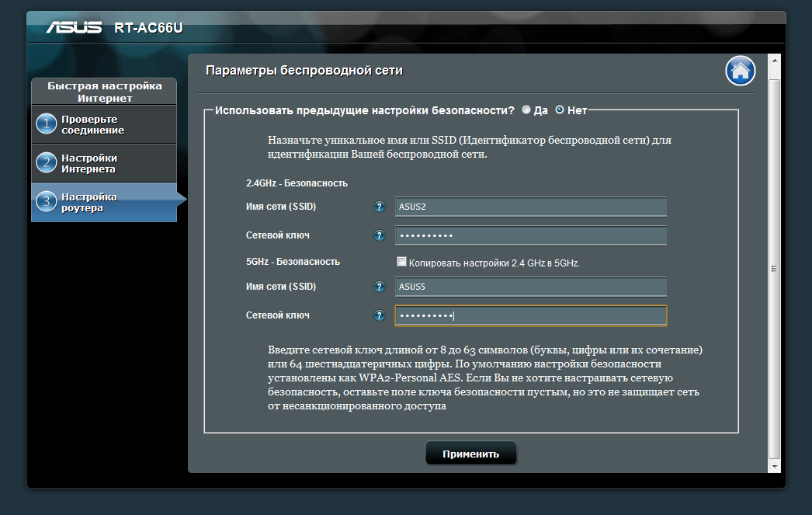Viewport: 812px width, 515px height.
Task: Click the RT-AC66U model name
Action: (x=148, y=28)
